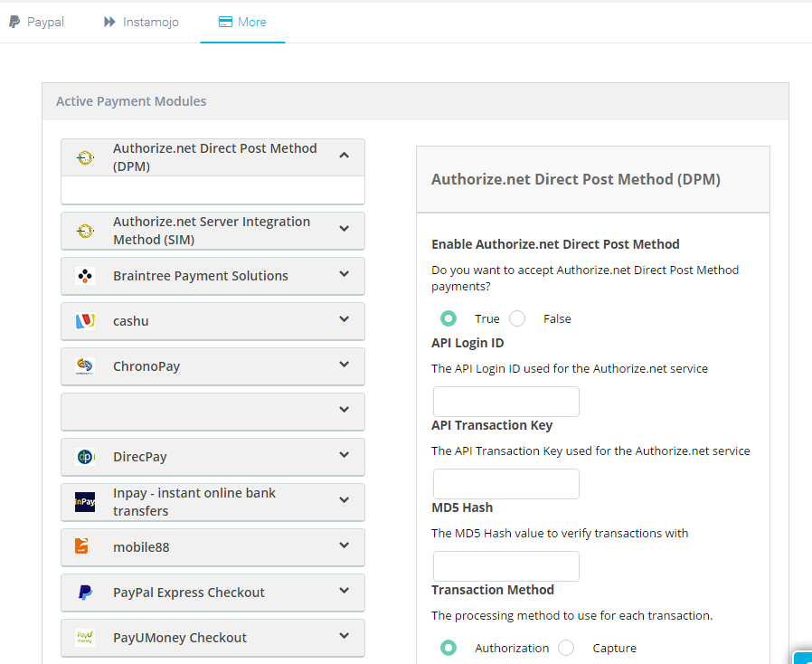Click the PayUMoney Checkout logo
Viewport: 812px width, 664px height.
[x=85, y=637]
